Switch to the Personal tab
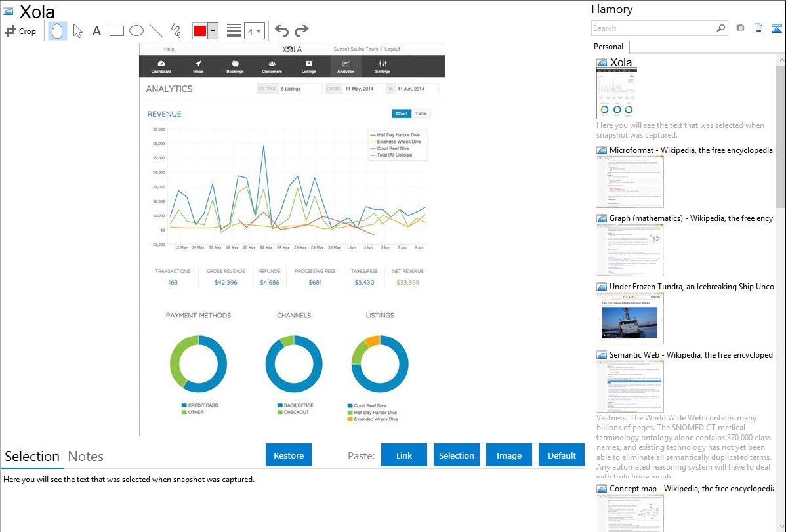 tap(609, 46)
